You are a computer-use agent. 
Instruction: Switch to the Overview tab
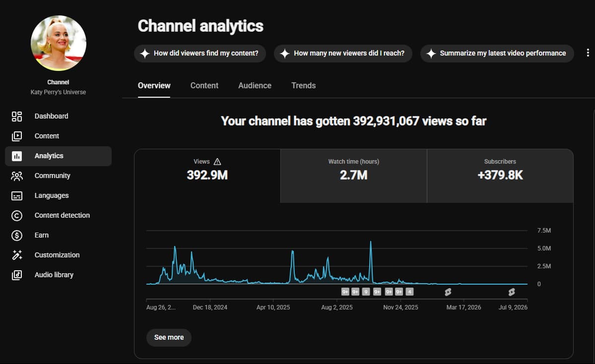tap(154, 86)
